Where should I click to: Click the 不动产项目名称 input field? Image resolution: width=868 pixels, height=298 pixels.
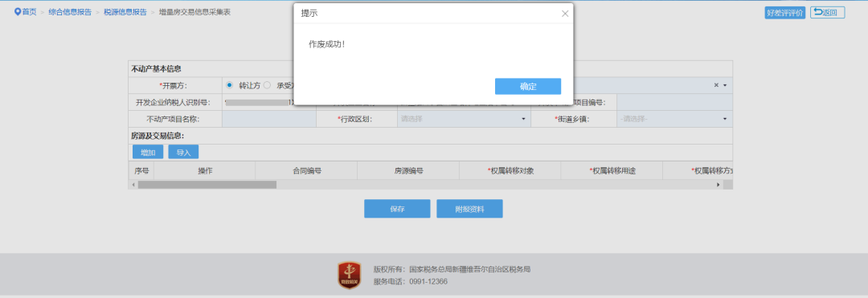[x=269, y=119]
